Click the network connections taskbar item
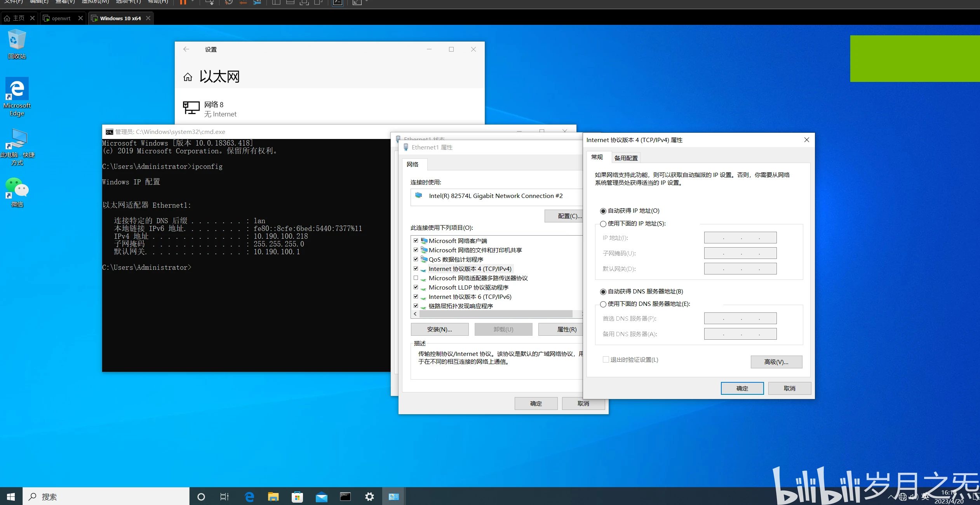The width and height of the screenshot is (980, 505). [393, 496]
